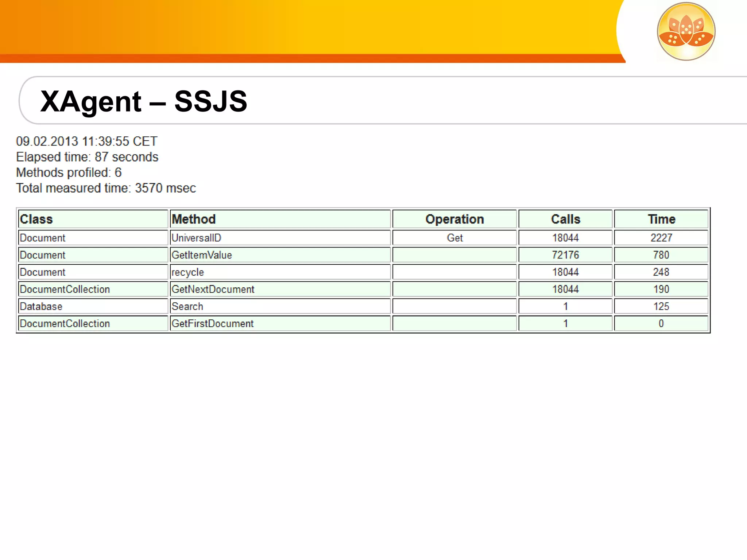Click time value '190'

tap(661, 289)
